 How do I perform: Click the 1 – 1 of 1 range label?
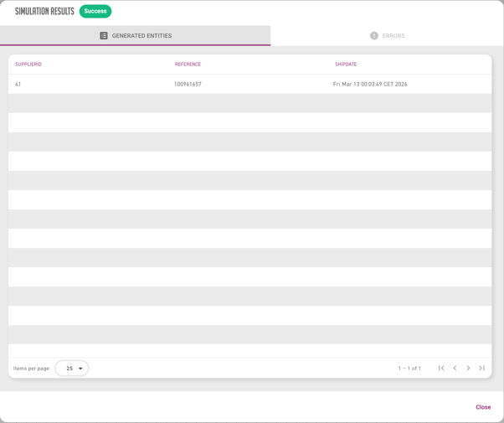[409, 369]
